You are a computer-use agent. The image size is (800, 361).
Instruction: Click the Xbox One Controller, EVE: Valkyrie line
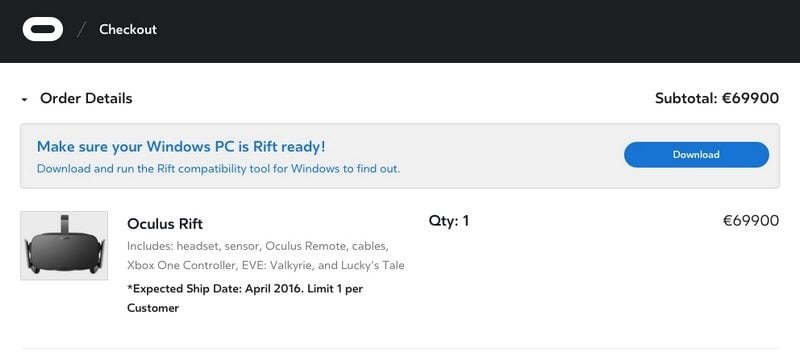pyautogui.click(x=266, y=266)
